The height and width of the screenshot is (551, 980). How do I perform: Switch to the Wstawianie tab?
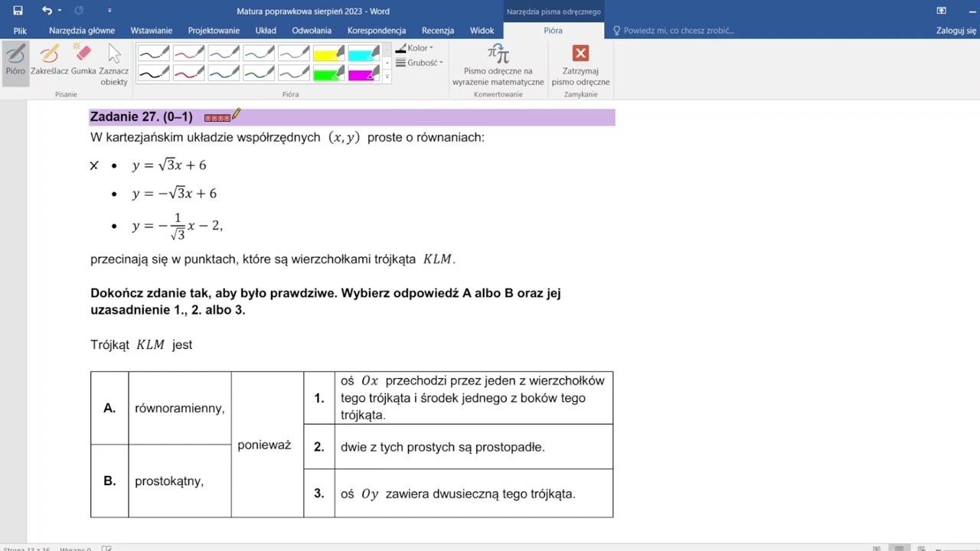click(152, 31)
